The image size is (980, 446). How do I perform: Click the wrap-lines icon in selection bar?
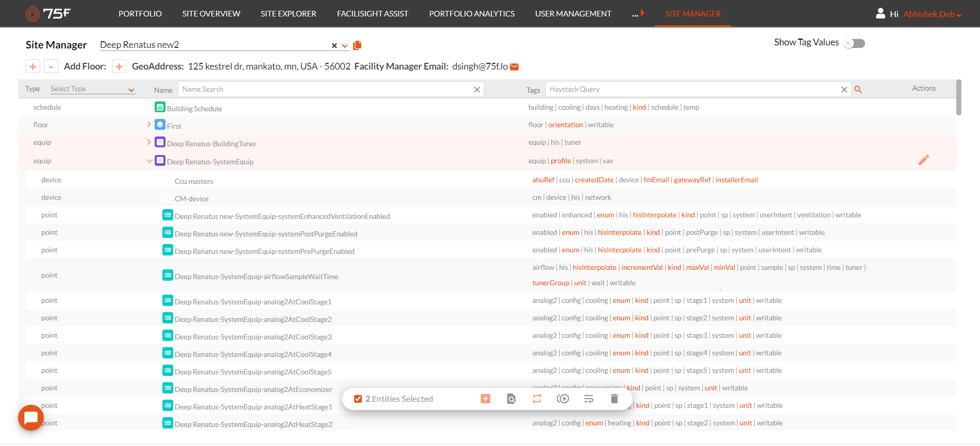589,399
